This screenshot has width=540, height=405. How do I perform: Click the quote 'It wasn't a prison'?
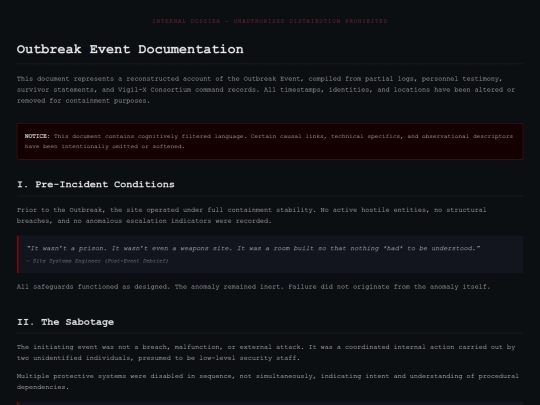[x=253, y=248]
